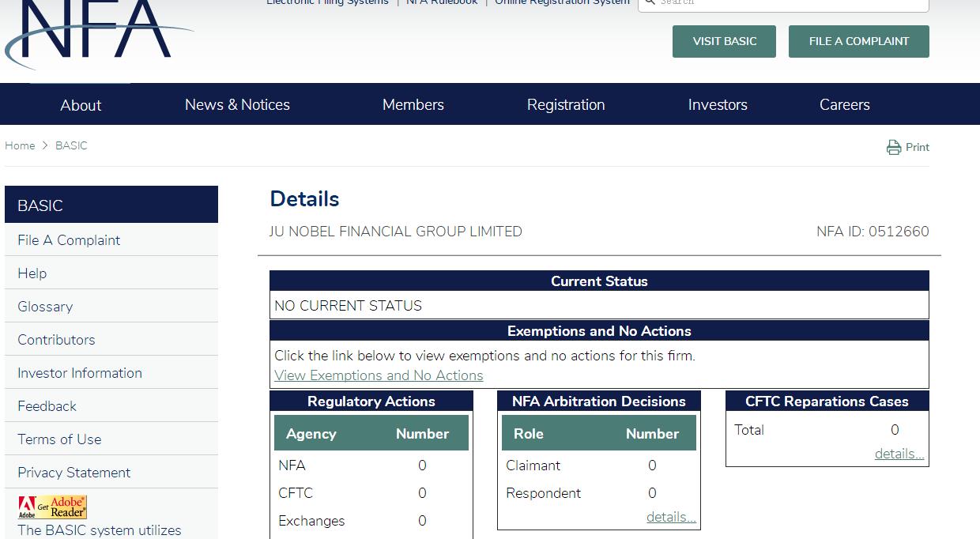Open details under CFTC Reparations Cases
Image resolution: width=980 pixels, height=539 pixels.
click(899, 454)
